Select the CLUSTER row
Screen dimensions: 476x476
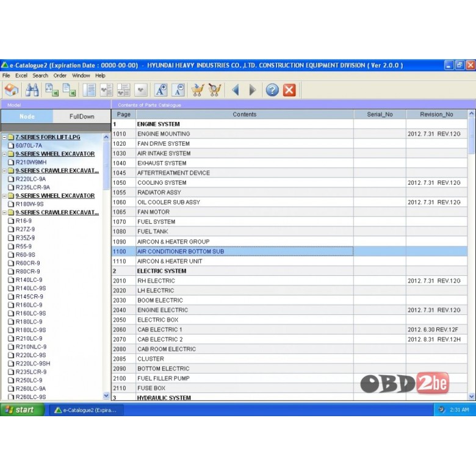coord(289,359)
